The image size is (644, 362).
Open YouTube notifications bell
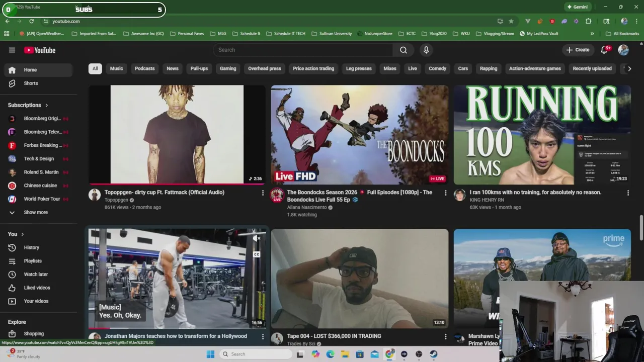pos(605,50)
